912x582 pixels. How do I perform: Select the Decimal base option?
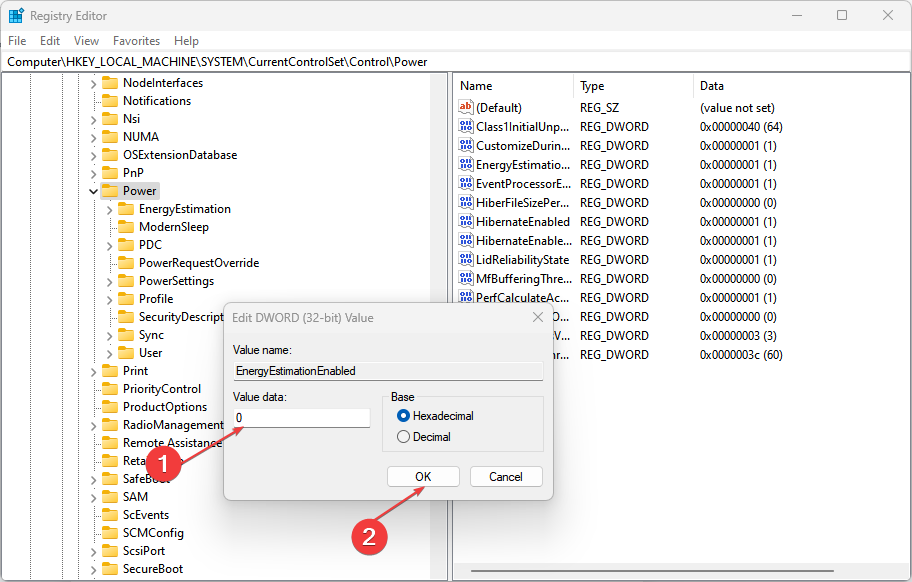pyautogui.click(x=423, y=437)
